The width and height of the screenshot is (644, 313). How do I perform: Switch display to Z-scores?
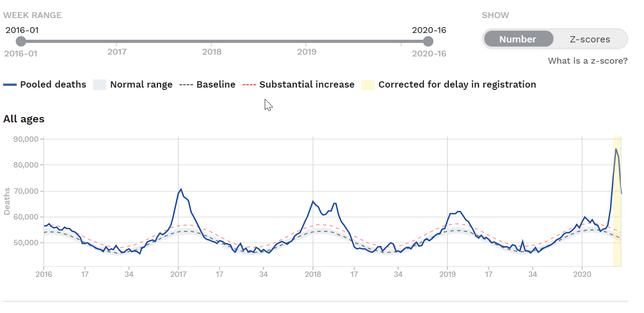(x=590, y=39)
